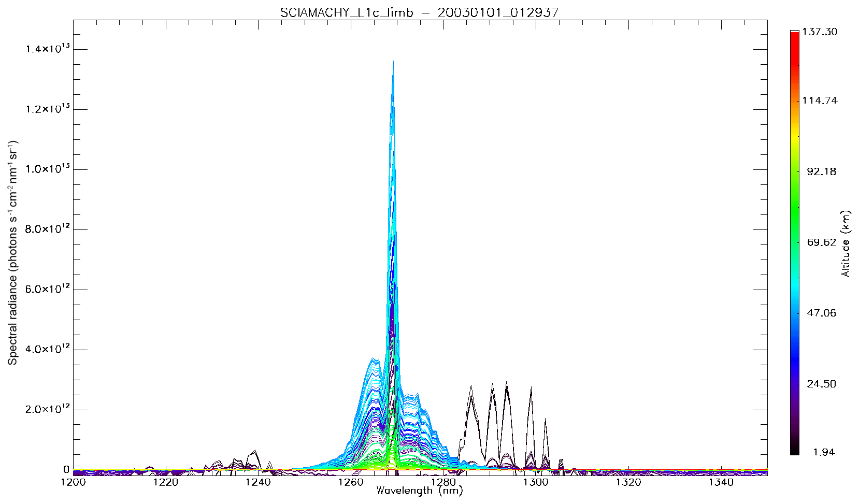Viewport: 859px width, 504px height.
Task: Click the 1340 x-axis tick label
Action: tap(721, 482)
